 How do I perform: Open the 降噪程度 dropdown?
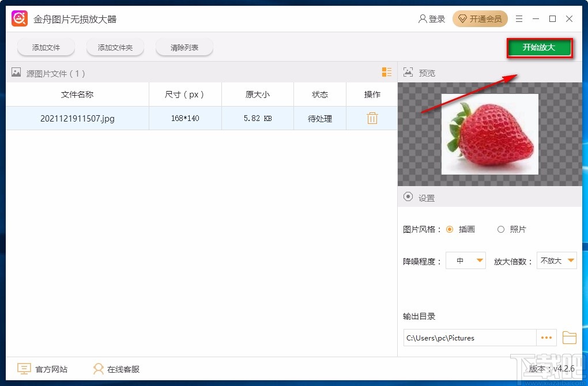click(465, 260)
